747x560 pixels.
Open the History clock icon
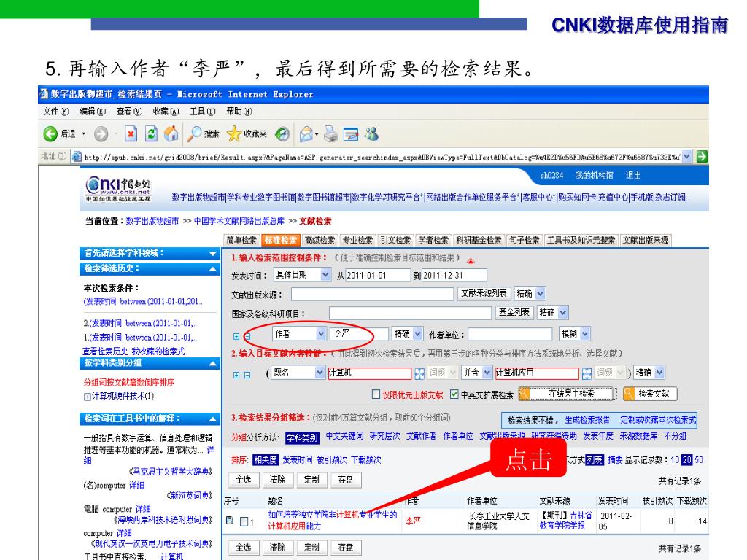click(x=282, y=134)
